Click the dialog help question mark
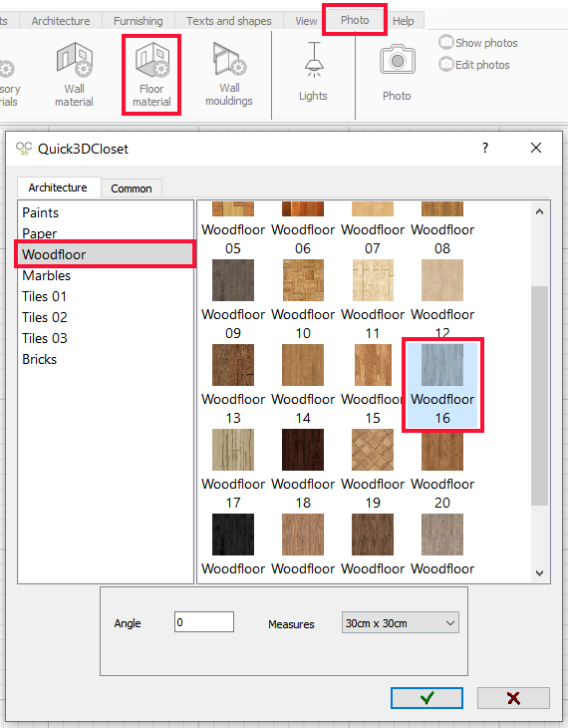The width and height of the screenshot is (568, 728). pyautogui.click(x=485, y=149)
